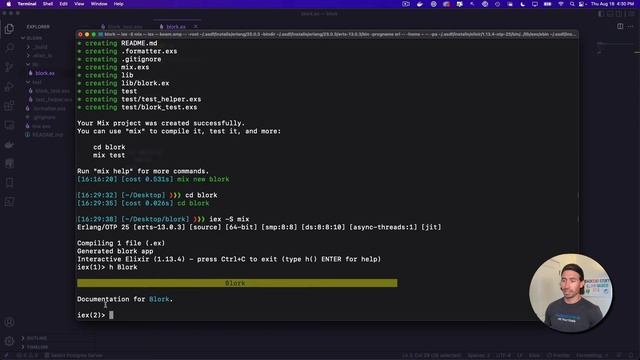Click Prettier in VS Code status bar
The height and width of the screenshot is (360, 640).
click(x=557, y=356)
